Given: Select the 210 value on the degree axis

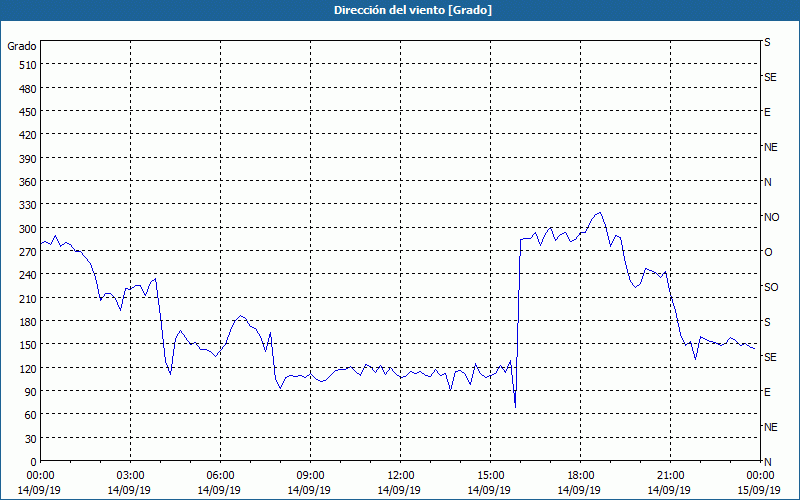Looking at the screenshot, I should pyautogui.click(x=29, y=299).
